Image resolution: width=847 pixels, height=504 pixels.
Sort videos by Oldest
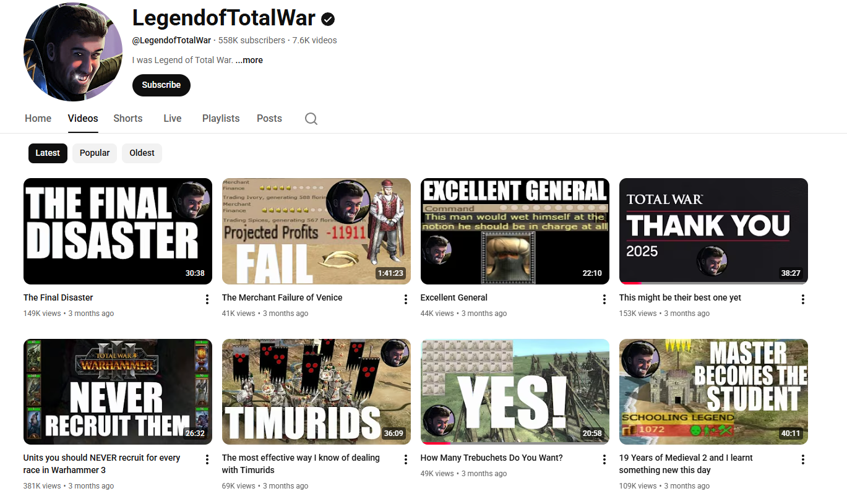click(142, 153)
